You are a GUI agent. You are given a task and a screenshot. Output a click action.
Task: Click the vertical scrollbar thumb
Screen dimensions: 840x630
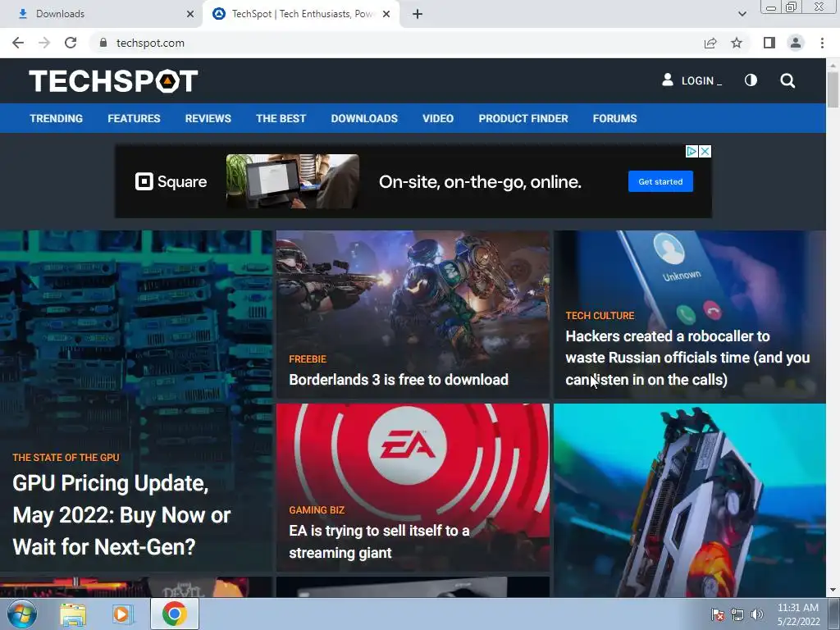(x=833, y=89)
